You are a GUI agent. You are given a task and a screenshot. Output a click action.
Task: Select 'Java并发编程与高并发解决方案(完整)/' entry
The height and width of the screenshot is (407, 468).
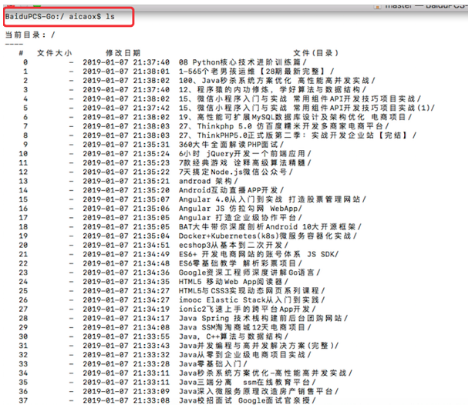(259, 346)
